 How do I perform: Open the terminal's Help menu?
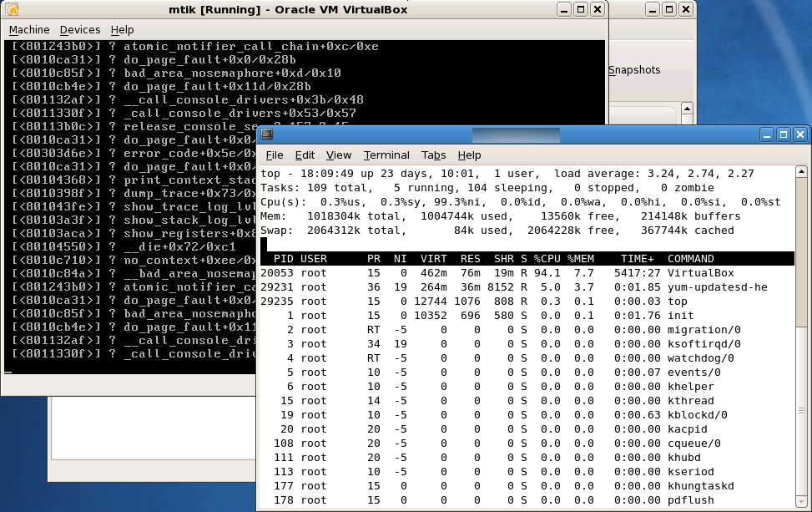click(469, 155)
